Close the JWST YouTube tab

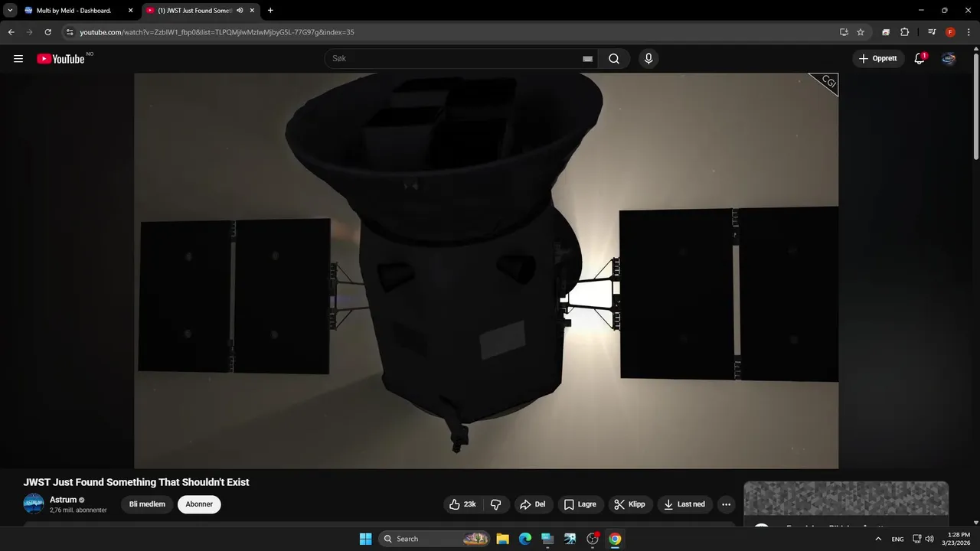coord(252,11)
